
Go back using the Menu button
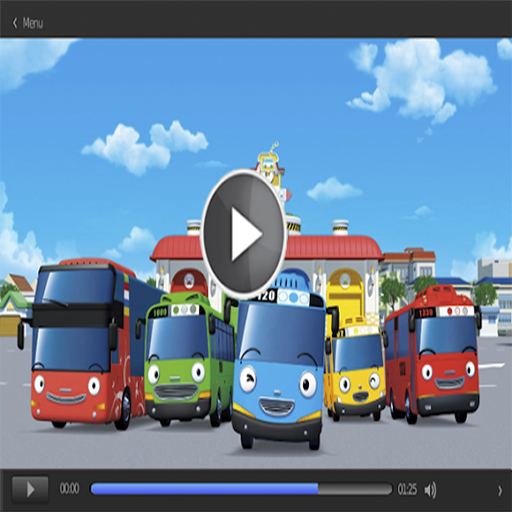[x=28, y=23]
